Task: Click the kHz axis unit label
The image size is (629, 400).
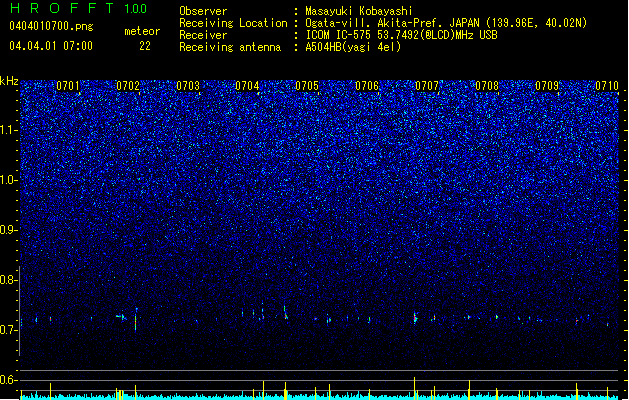Action: [9, 81]
